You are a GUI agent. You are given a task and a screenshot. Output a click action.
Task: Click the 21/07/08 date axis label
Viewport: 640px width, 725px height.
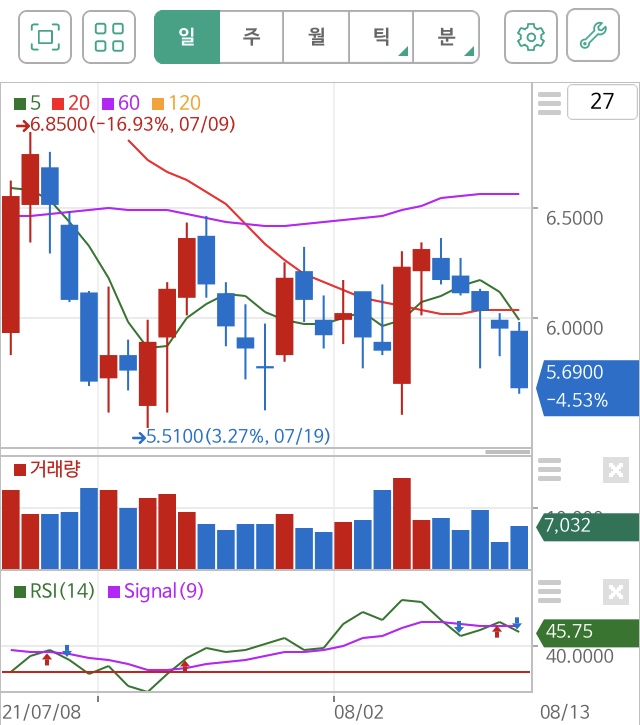click(42, 712)
